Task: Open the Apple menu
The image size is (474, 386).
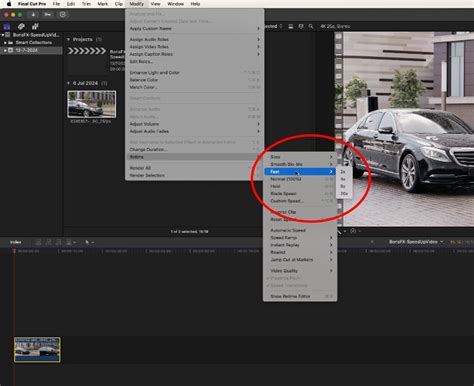Action: 9,4
